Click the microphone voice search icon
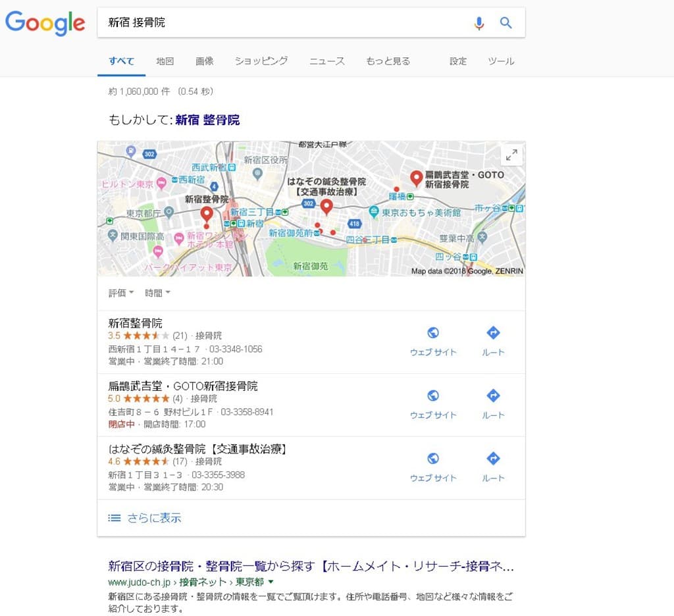Viewport: 674px width, 616px height. (479, 23)
